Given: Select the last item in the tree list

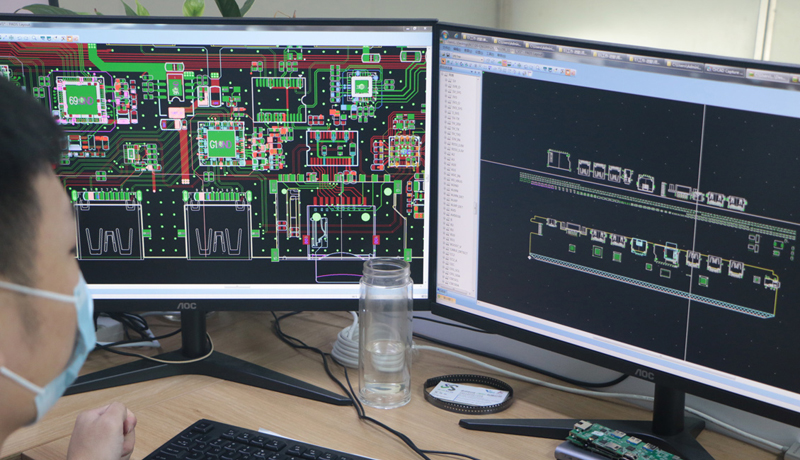Looking at the screenshot, I should point(450,284).
